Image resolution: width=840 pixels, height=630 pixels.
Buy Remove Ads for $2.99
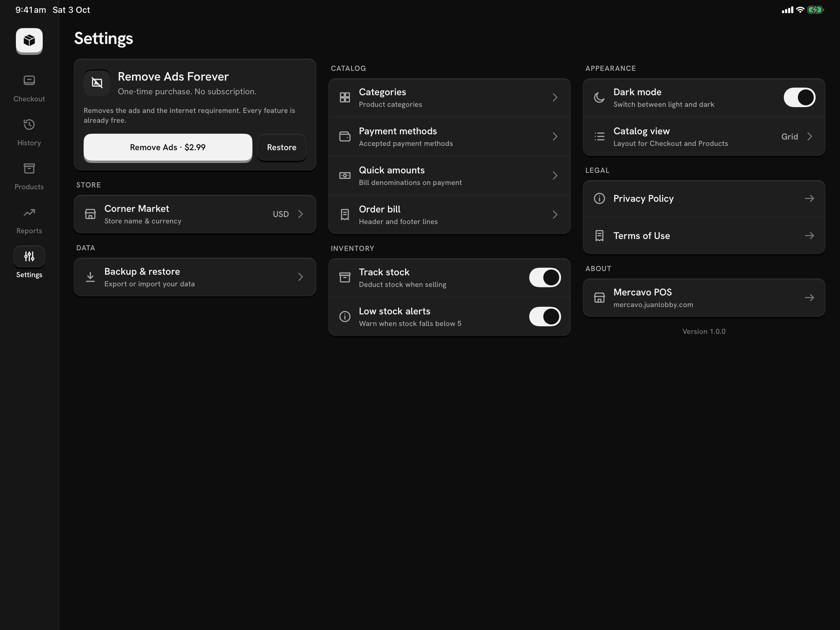pos(168,147)
